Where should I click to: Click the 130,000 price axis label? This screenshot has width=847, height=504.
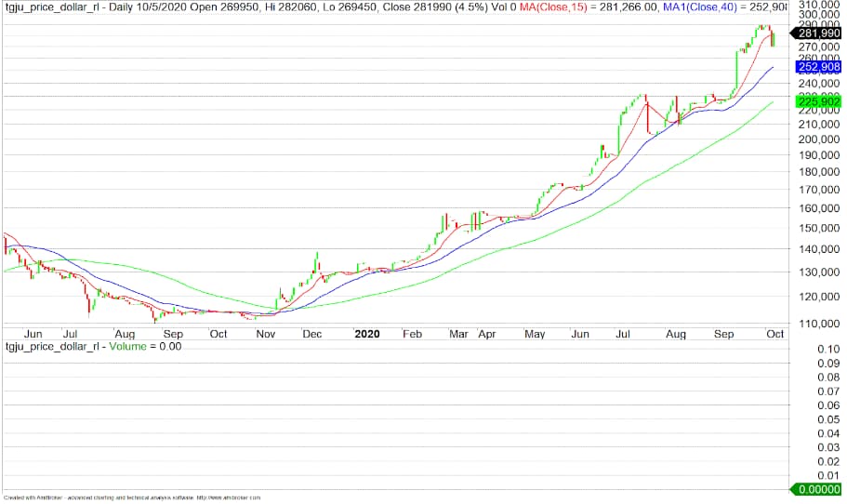pos(818,272)
